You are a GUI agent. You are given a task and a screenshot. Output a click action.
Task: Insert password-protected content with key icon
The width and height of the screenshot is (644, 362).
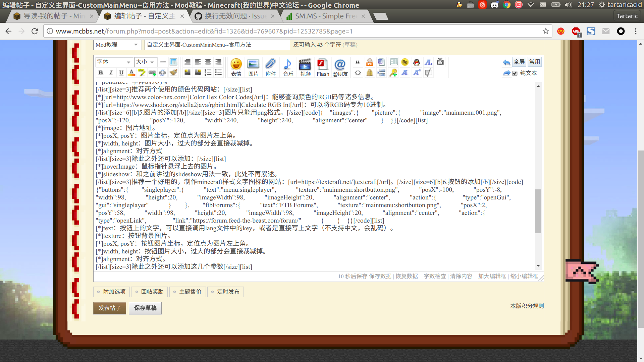coord(393,72)
